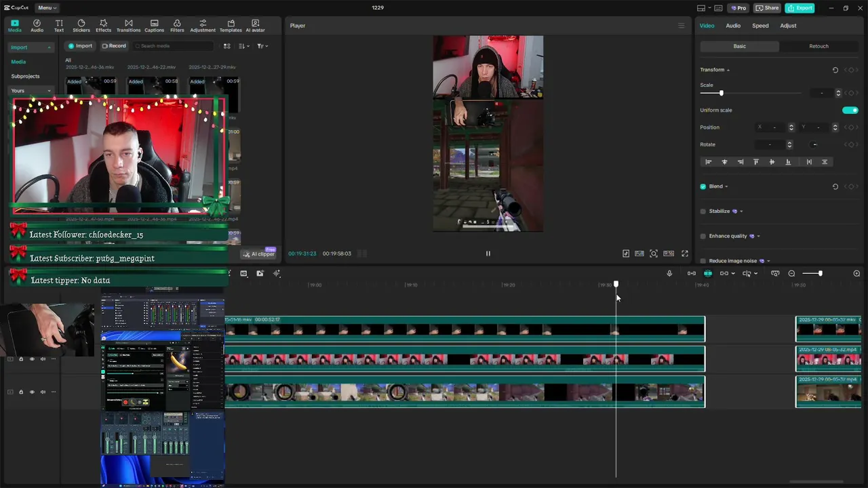Switch to the Speed properties tab
Screen dimensions: 868x488
[x=760, y=26]
